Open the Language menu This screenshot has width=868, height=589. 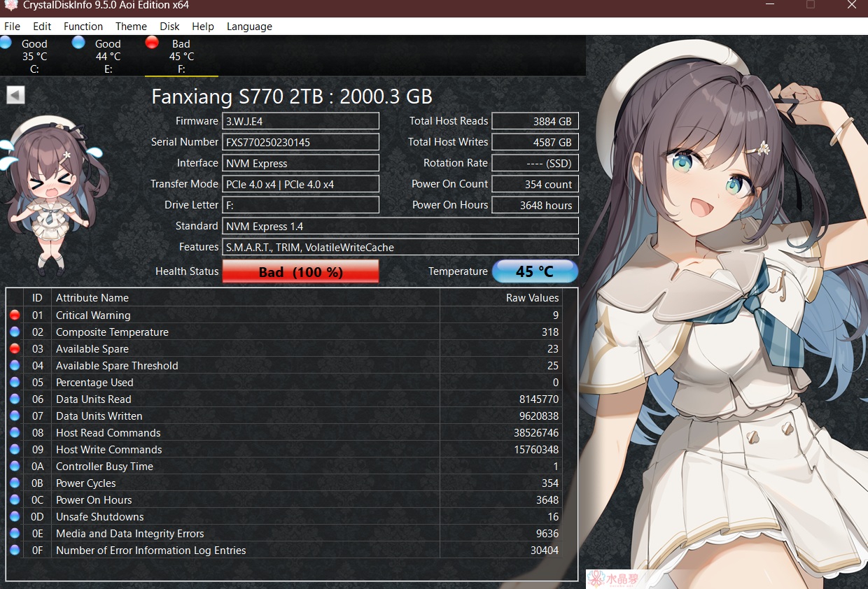tap(249, 27)
